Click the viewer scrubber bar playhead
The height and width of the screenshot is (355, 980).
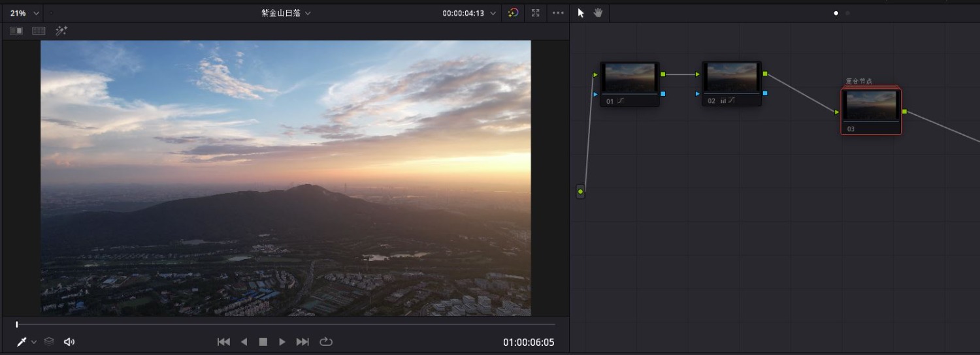(17, 324)
